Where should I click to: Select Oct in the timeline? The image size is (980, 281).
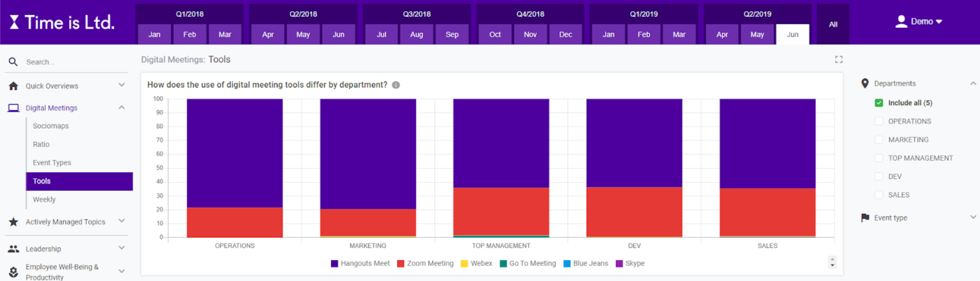point(495,34)
